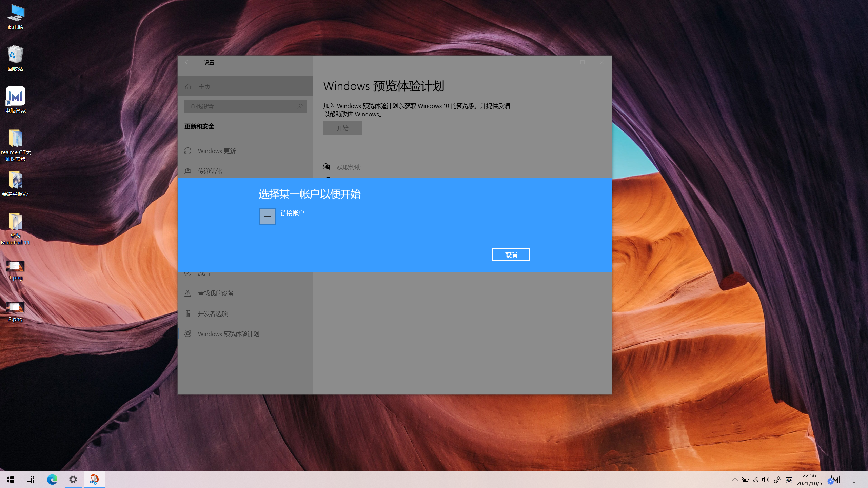Cancel the account dialog with 取消
The image size is (868, 488).
511,255
